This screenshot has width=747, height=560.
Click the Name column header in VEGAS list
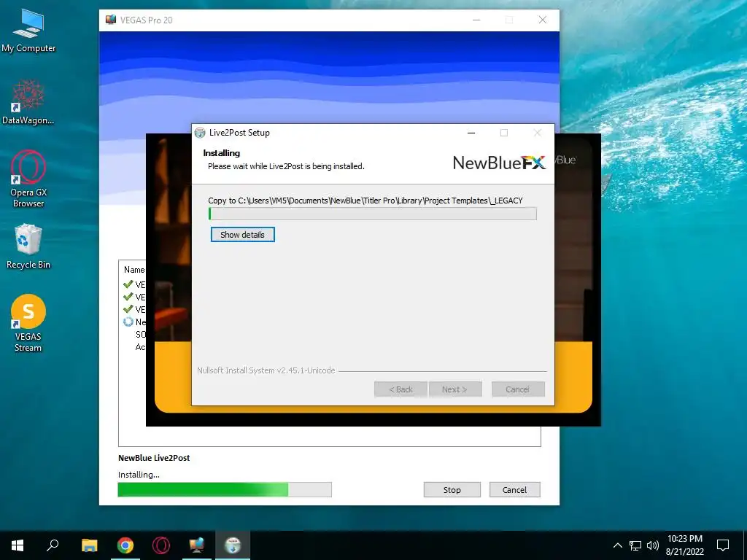(134, 270)
